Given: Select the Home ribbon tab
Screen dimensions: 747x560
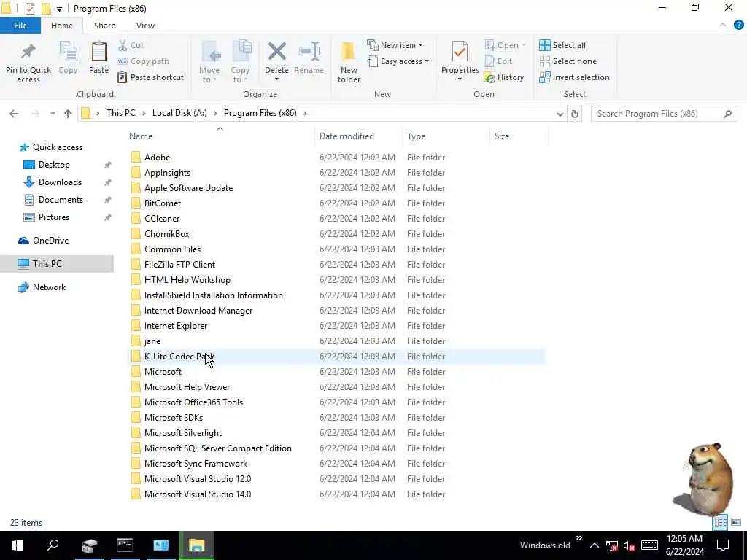Looking at the screenshot, I should click(x=62, y=26).
